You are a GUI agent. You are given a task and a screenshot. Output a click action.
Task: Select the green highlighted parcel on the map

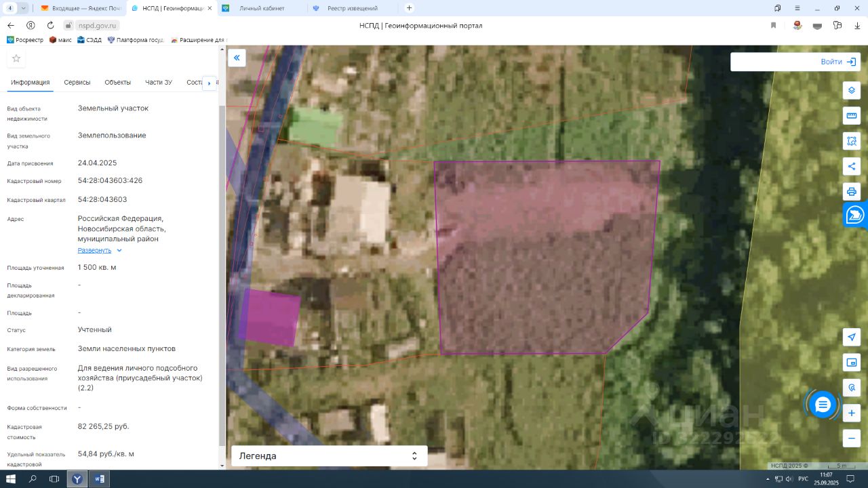click(x=315, y=127)
